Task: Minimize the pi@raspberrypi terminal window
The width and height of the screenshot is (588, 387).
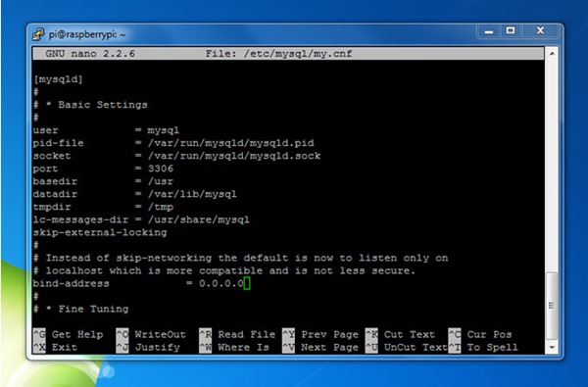Action: tap(489, 31)
